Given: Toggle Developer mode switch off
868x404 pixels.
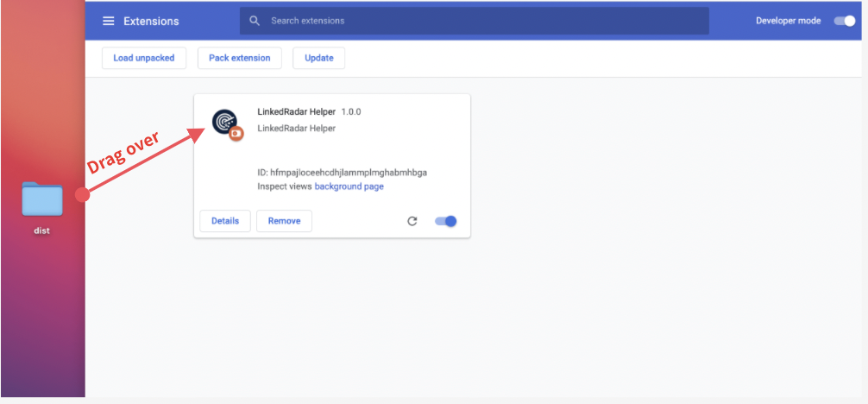Looking at the screenshot, I should 844,21.
